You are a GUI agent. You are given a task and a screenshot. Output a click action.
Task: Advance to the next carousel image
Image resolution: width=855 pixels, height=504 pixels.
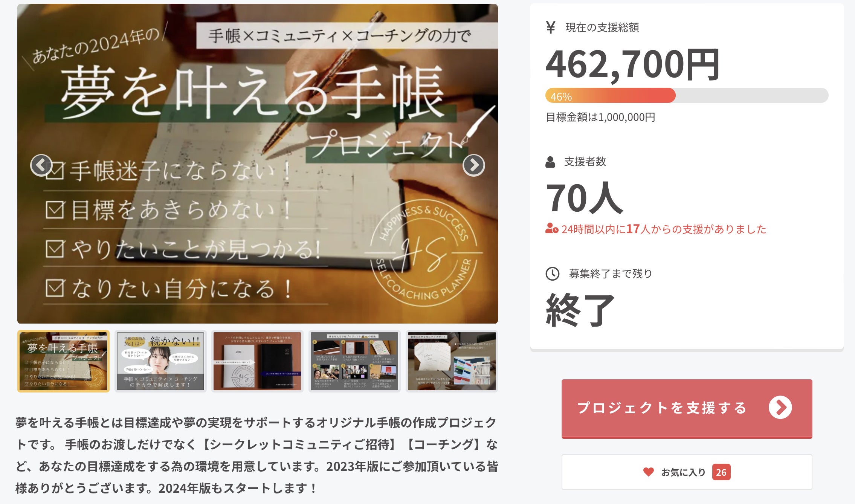click(473, 165)
